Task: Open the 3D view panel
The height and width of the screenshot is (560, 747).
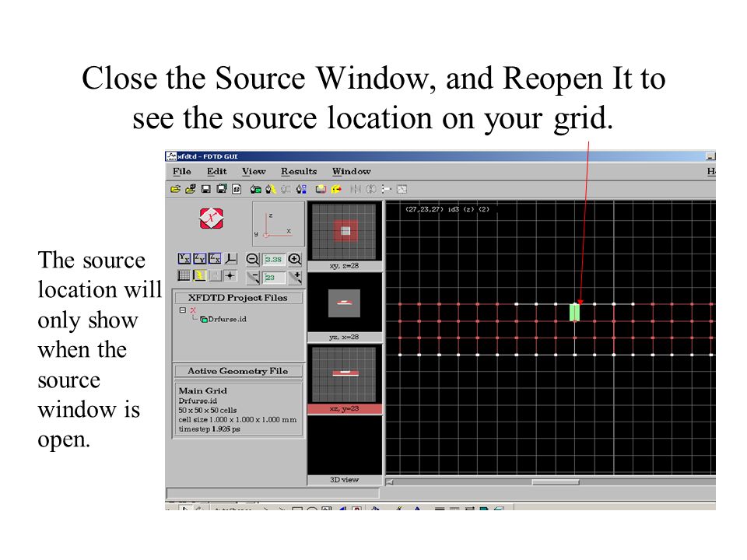Action: pos(345,446)
